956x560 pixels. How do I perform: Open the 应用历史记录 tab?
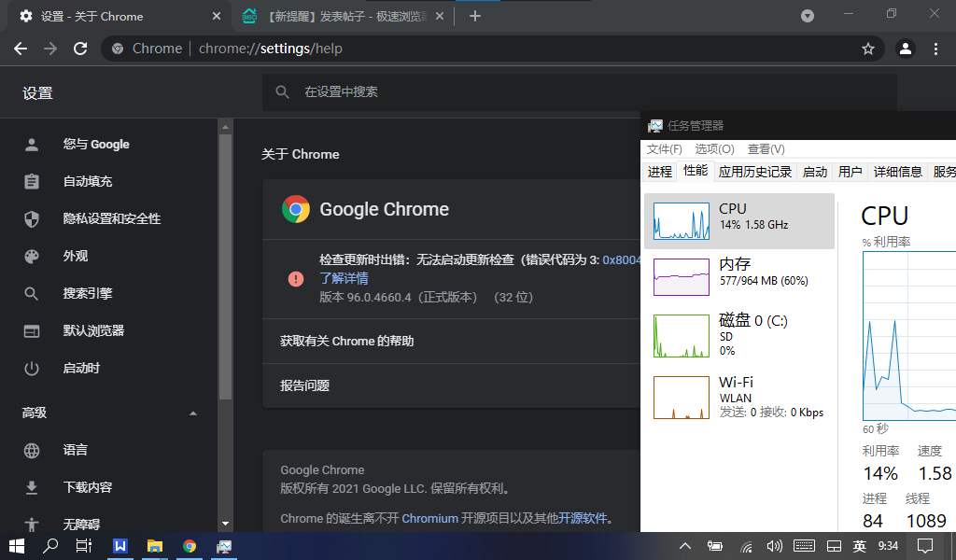(754, 172)
